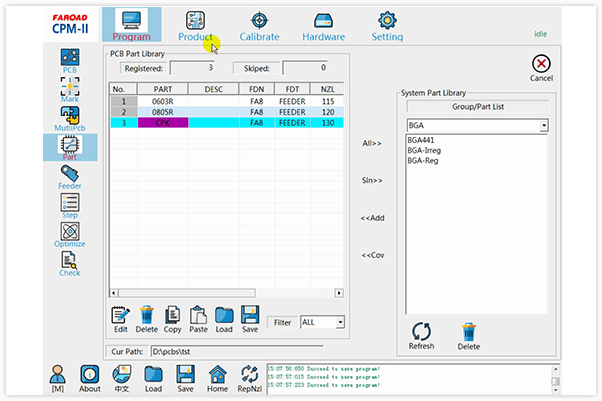Image resolution: width=602 pixels, height=401 pixels.
Task: Click table horizontal scrollbar left arrow
Action: pyautogui.click(x=114, y=293)
